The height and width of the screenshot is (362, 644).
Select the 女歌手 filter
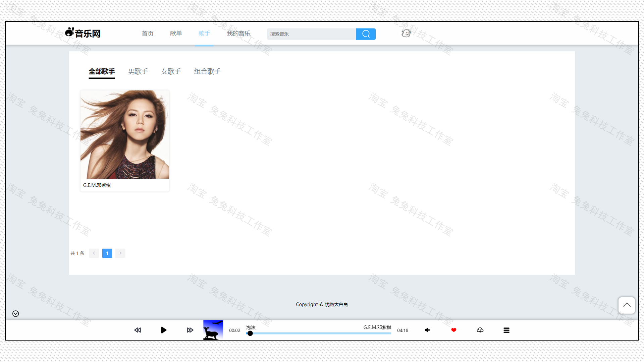171,71
